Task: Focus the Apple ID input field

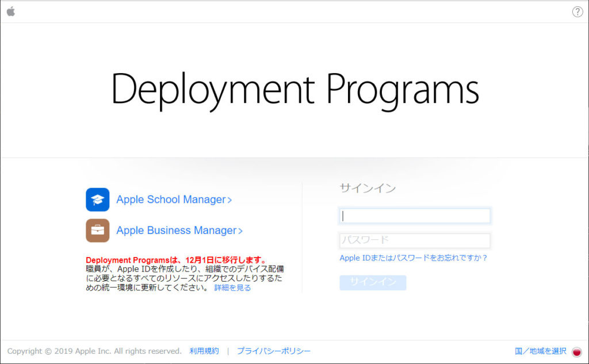Action: tap(415, 216)
